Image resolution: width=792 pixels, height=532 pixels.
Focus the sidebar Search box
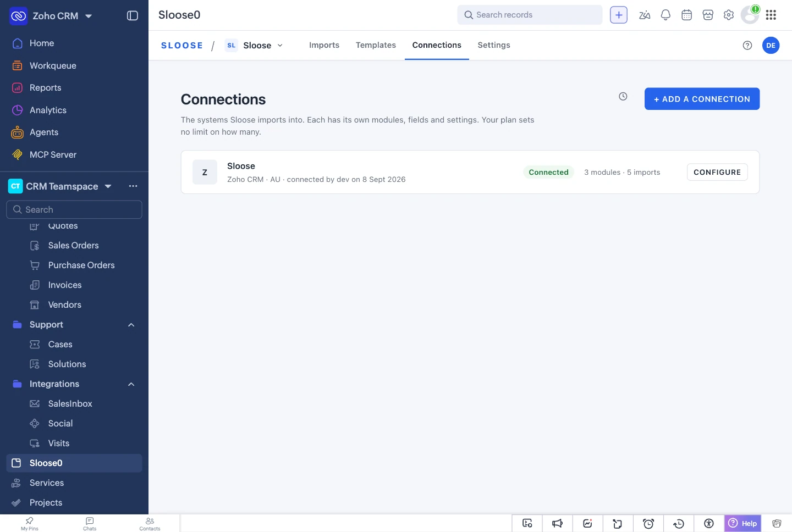pos(74,209)
